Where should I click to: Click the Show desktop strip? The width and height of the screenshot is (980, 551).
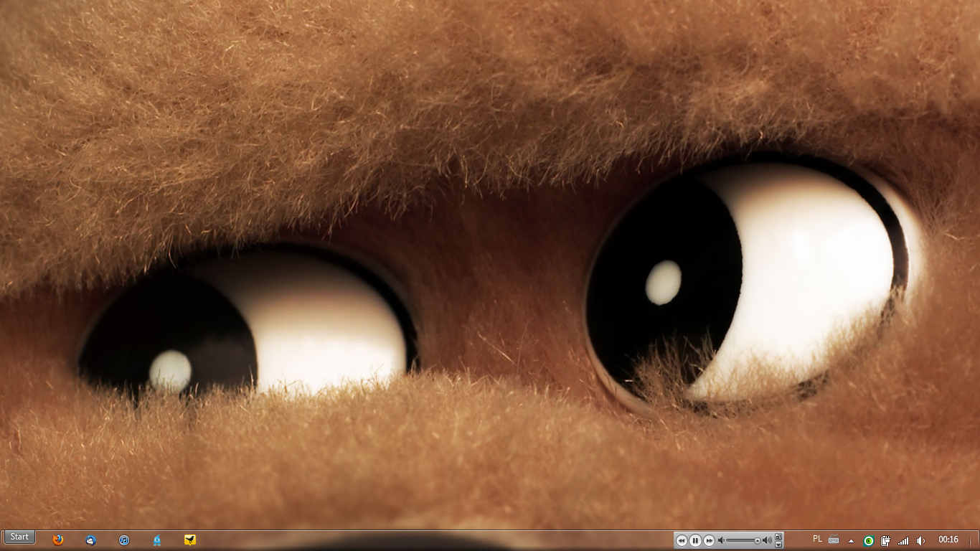tap(974, 540)
